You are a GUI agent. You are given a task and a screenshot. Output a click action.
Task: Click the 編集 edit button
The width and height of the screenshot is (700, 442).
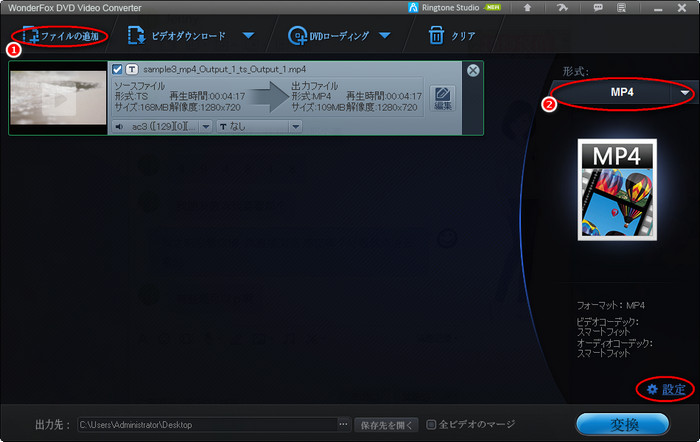[x=442, y=98]
